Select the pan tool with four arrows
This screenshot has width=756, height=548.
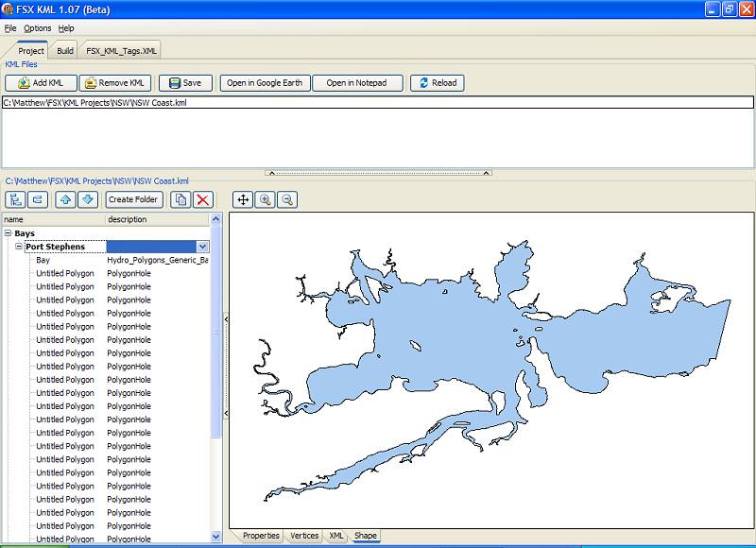pyautogui.click(x=243, y=199)
